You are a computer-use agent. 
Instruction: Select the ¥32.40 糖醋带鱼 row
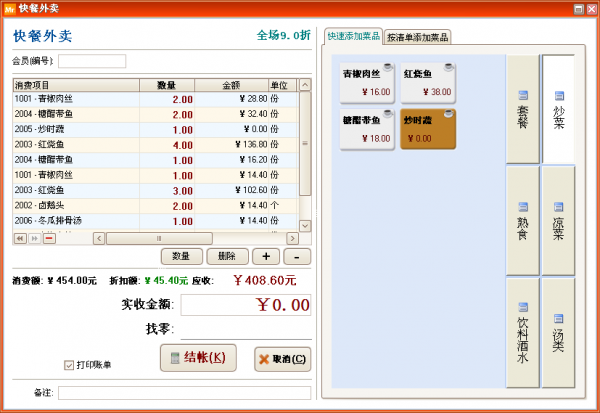[x=155, y=114]
